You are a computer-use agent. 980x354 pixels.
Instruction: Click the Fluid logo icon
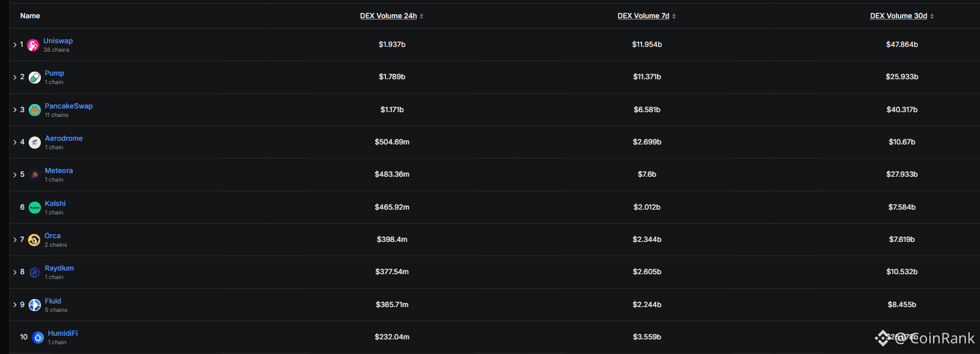35,305
